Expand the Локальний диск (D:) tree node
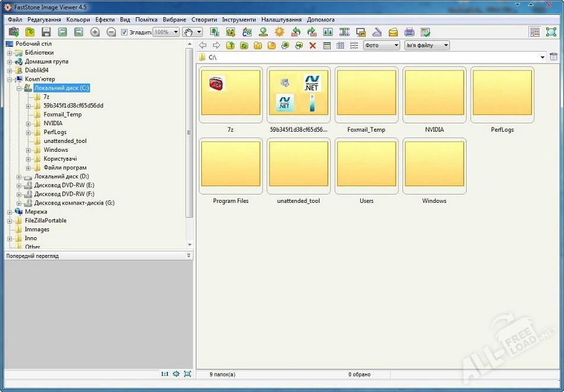The image size is (564, 392). click(19, 177)
